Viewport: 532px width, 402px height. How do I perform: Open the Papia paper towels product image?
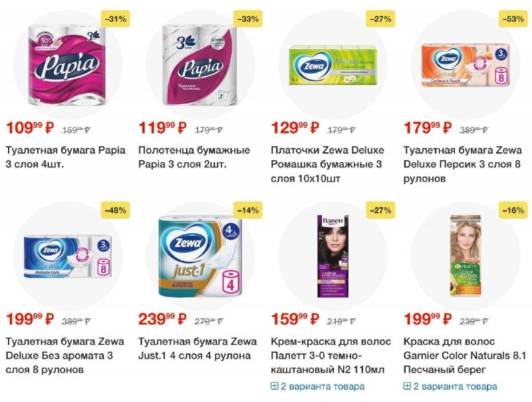199,64
